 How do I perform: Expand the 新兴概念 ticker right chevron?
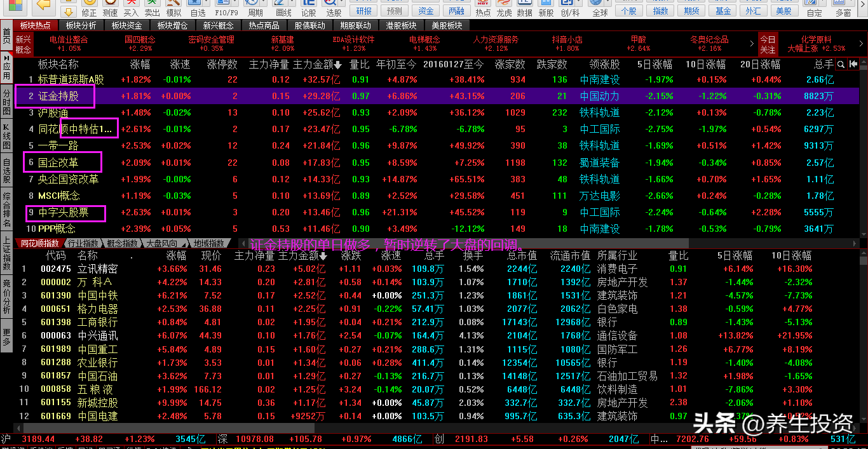(752, 44)
